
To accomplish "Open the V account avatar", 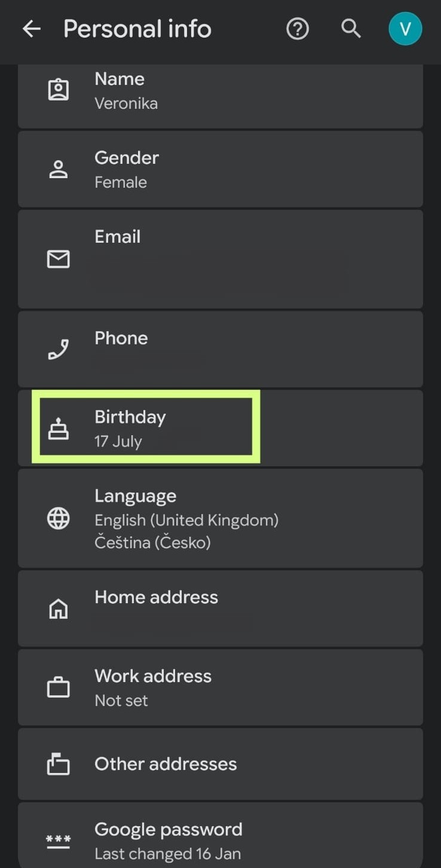I will (405, 29).
